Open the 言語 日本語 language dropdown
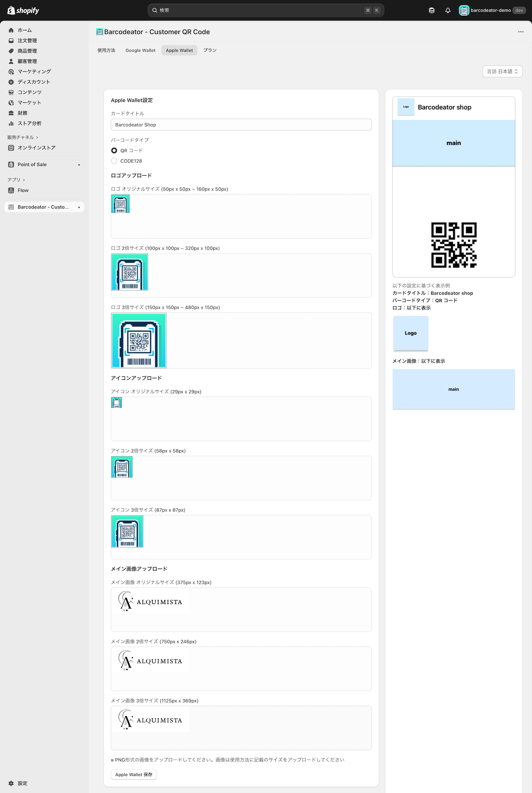 click(502, 71)
